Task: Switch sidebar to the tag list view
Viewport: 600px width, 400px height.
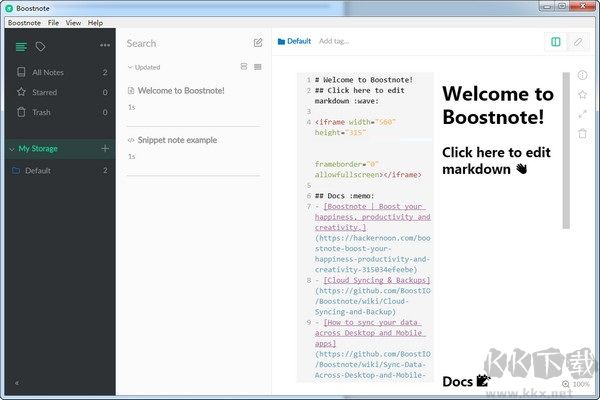Action: click(40, 46)
